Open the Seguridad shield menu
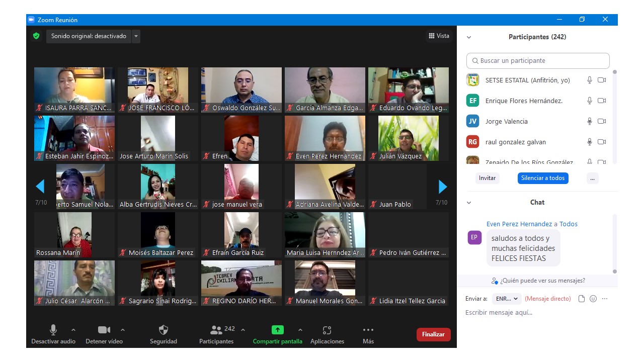The width and height of the screenshot is (644, 362). coord(164,335)
